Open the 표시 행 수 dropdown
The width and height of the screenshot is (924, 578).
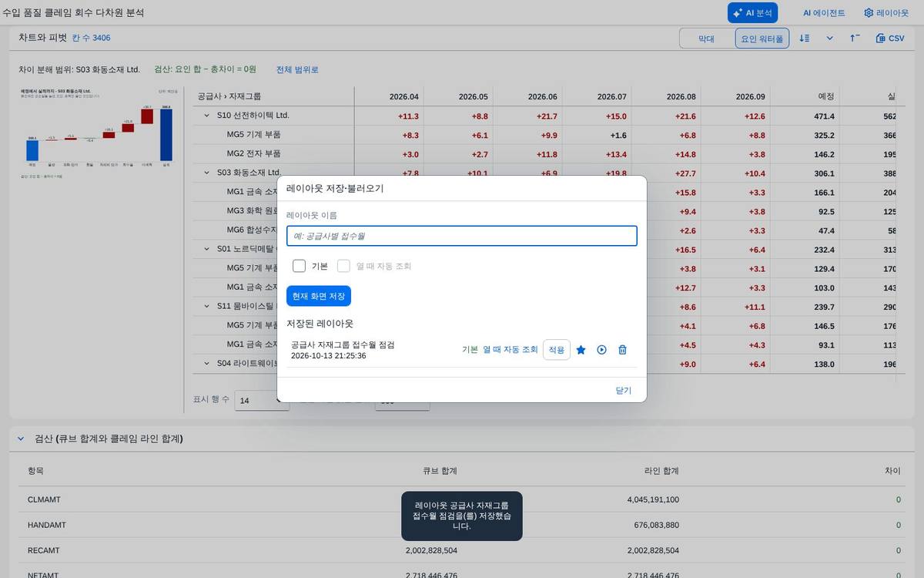(x=262, y=400)
